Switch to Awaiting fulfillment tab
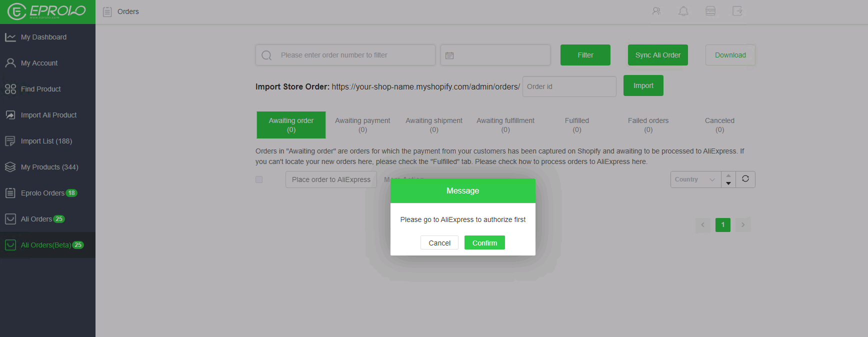Screen dimensions: 868x337 coord(505,125)
